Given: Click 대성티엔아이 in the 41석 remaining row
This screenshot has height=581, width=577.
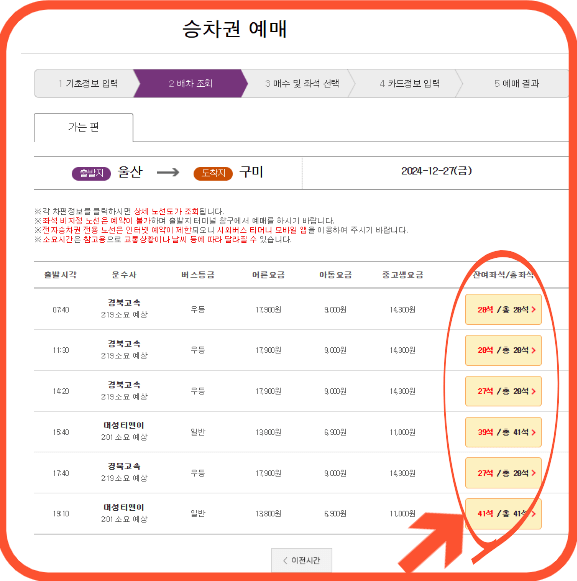Looking at the screenshot, I should 124,507.
